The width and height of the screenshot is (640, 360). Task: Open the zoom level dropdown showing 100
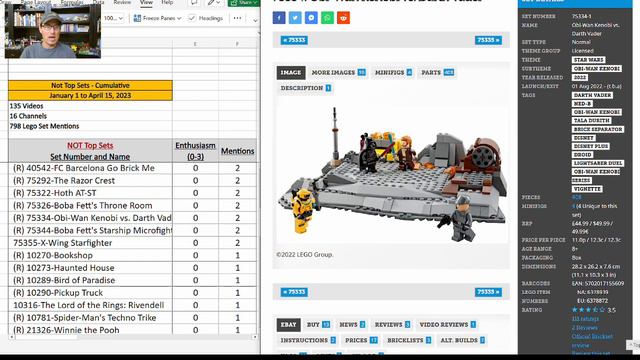click(x=113, y=18)
